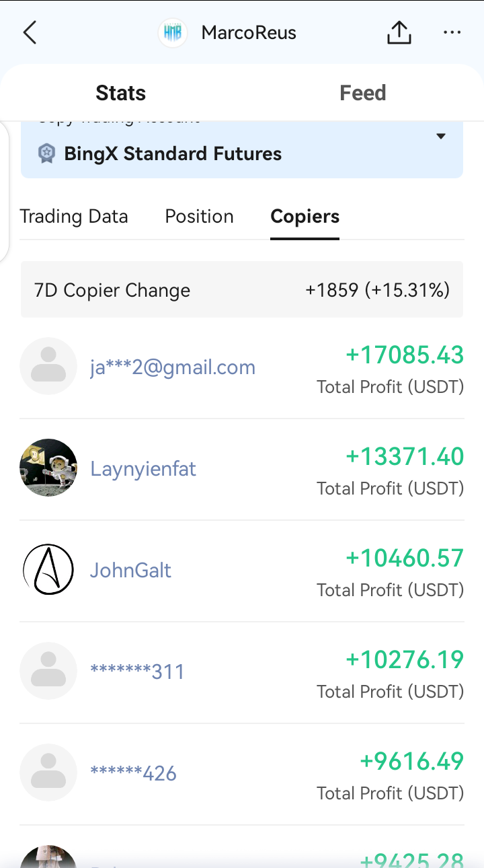
Task: Tap JohnGalt's atom-style avatar
Action: [x=48, y=569]
